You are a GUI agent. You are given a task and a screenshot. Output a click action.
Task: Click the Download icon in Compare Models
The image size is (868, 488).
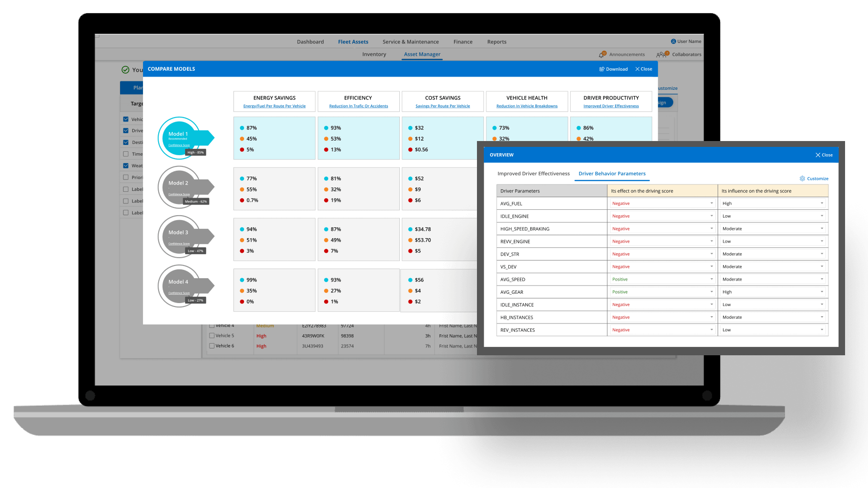[x=602, y=69]
